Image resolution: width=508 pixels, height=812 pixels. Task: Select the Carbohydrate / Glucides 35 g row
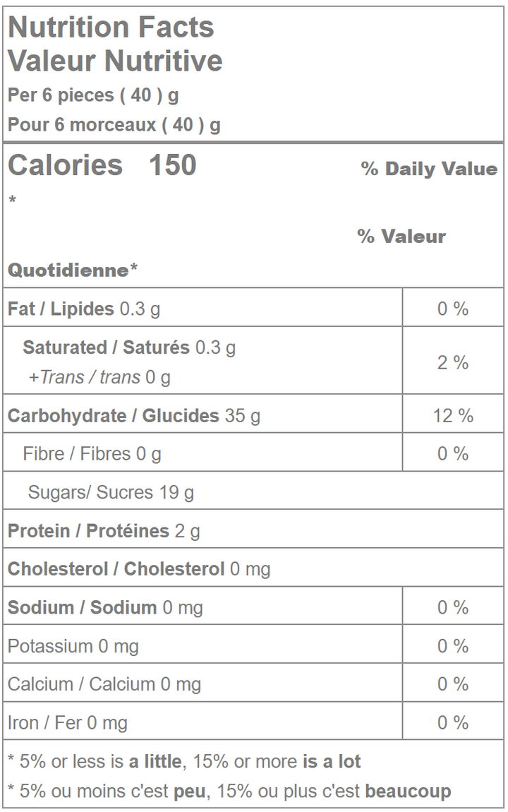coord(133,416)
